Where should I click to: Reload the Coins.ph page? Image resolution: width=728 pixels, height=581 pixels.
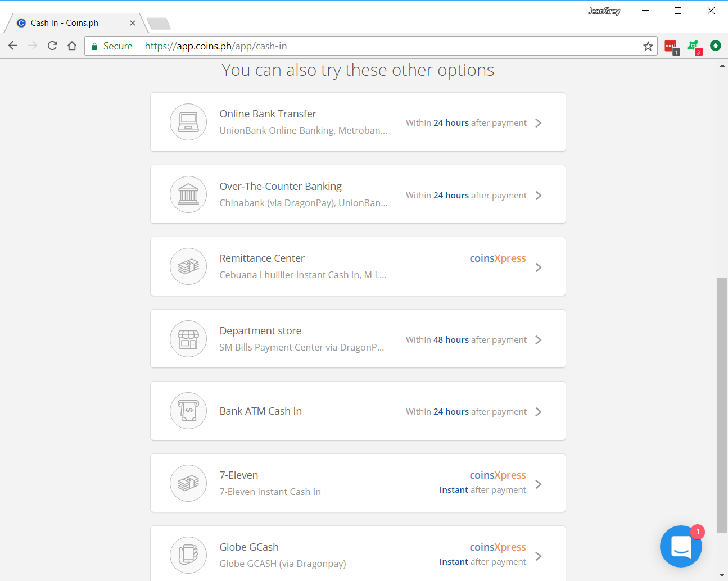[x=52, y=46]
